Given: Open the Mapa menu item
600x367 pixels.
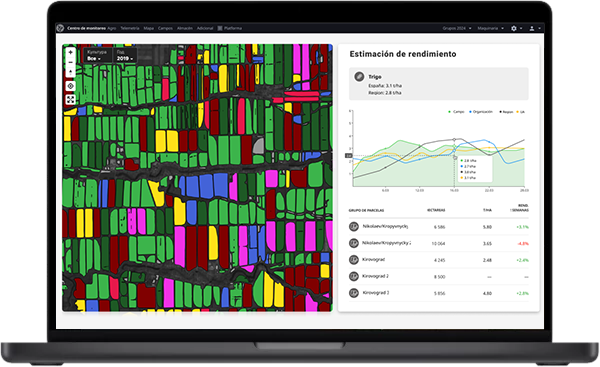Looking at the screenshot, I should 148,28.
